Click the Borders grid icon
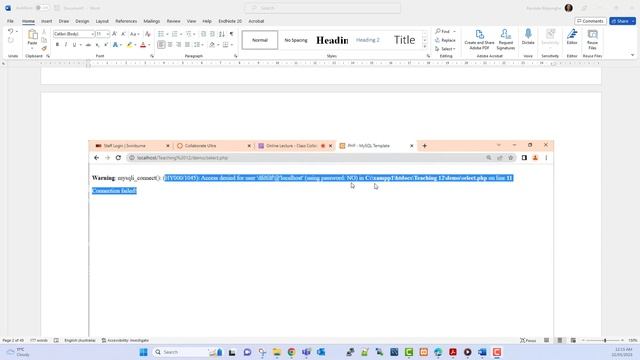 click(226, 44)
